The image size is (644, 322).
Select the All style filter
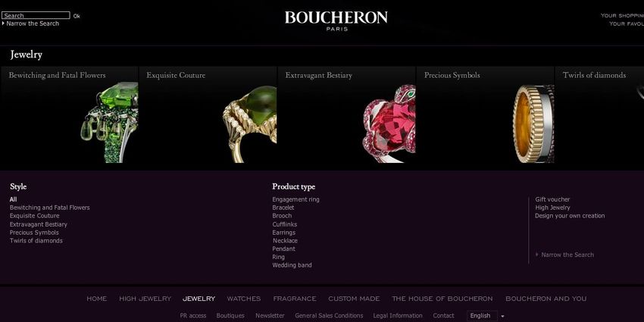pos(13,199)
